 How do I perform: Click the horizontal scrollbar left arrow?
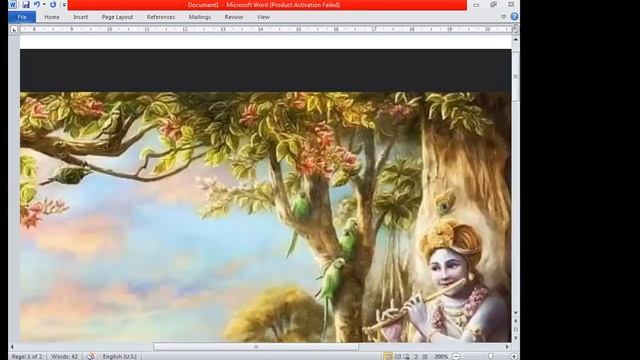12,347
